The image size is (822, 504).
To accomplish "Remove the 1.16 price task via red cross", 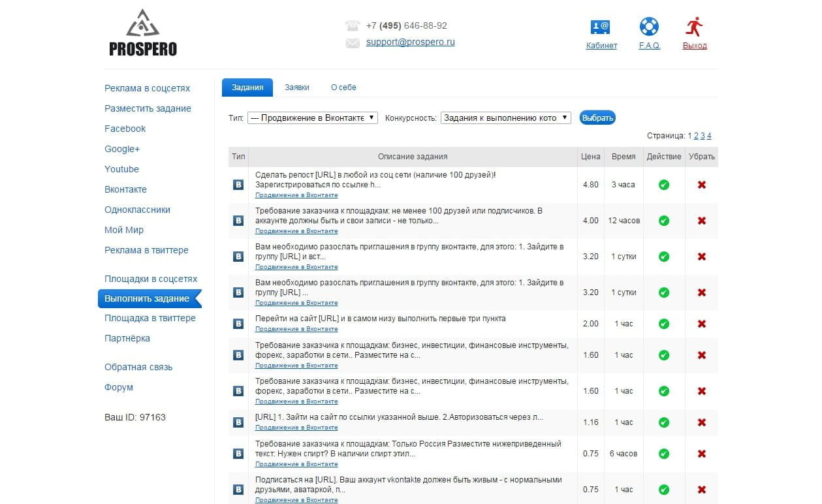I will click(x=702, y=422).
